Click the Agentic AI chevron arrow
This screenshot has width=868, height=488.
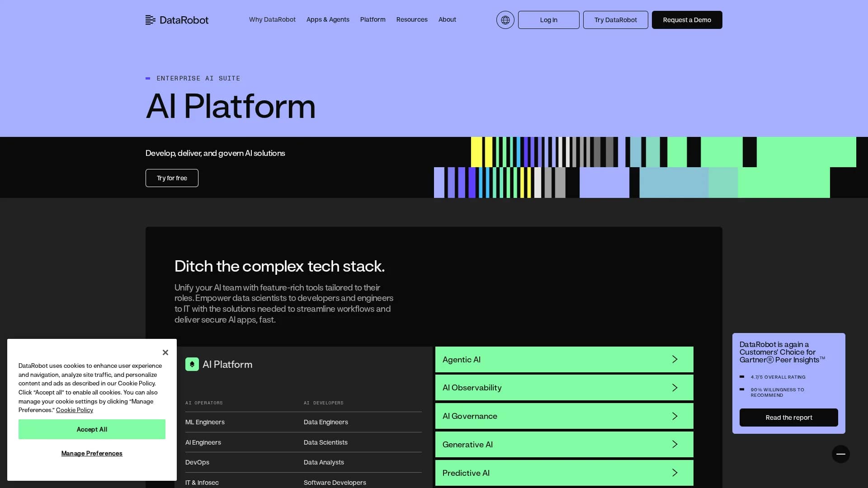point(675,359)
